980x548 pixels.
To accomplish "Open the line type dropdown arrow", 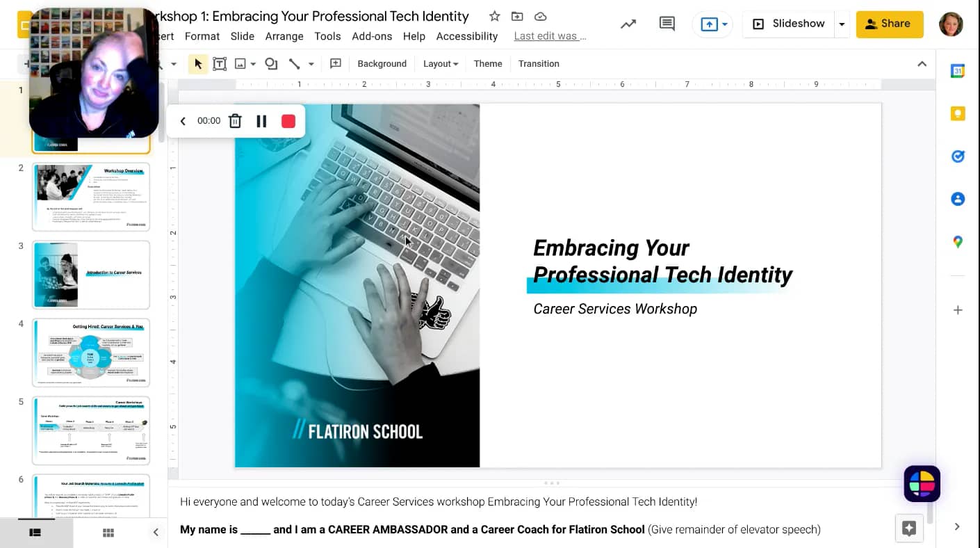I will pos(311,64).
